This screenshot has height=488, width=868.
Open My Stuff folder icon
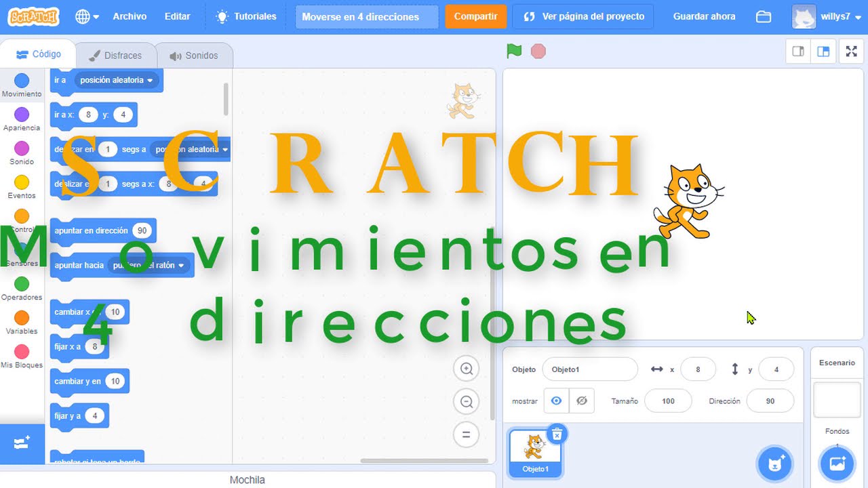pos(764,16)
